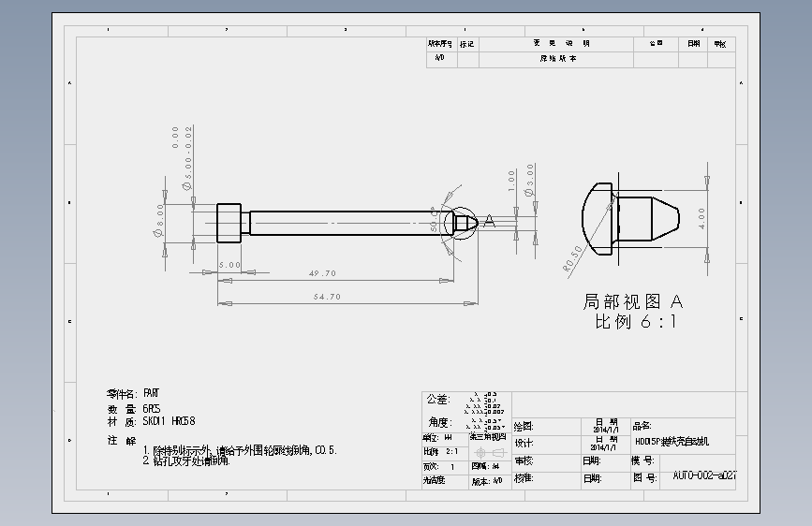The height and width of the screenshot is (526, 812).
Task: Click the 数量 6PCS quantity text
Action: tap(134, 409)
